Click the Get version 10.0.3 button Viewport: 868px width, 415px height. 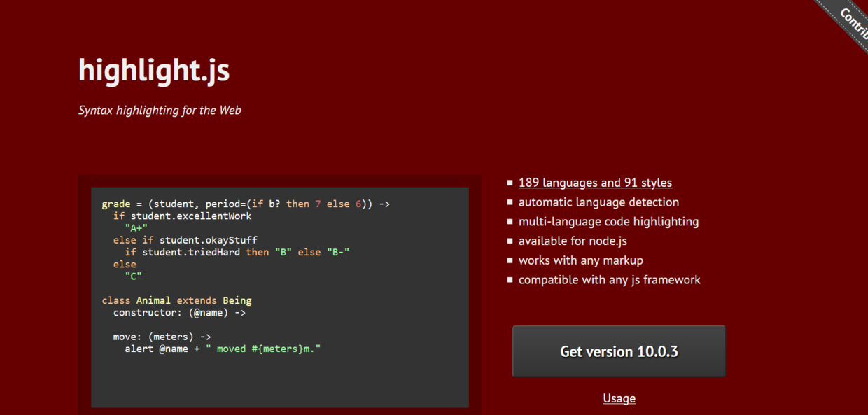(619, 351)
